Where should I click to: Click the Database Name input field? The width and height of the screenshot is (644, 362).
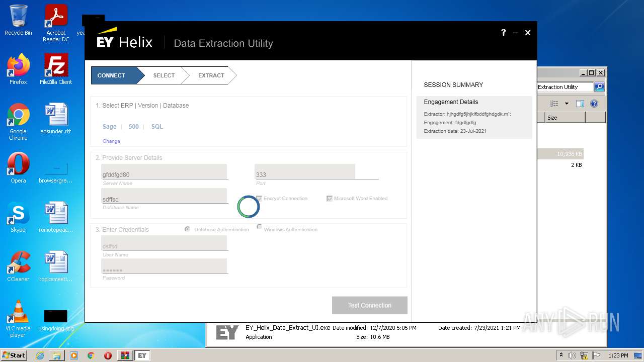click(164, 196)
